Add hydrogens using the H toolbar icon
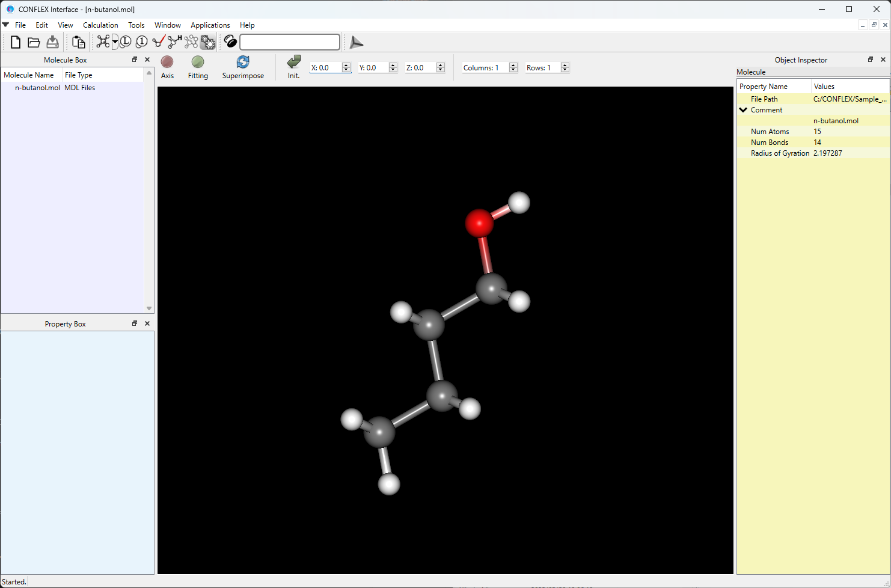This screenshot has width=891, height=588. (173, 41)
